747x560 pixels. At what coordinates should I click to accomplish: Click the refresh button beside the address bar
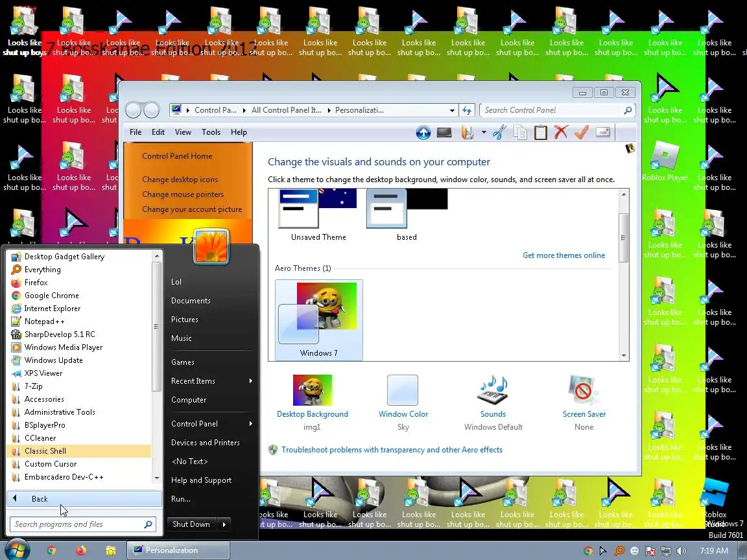pos(467,110)
